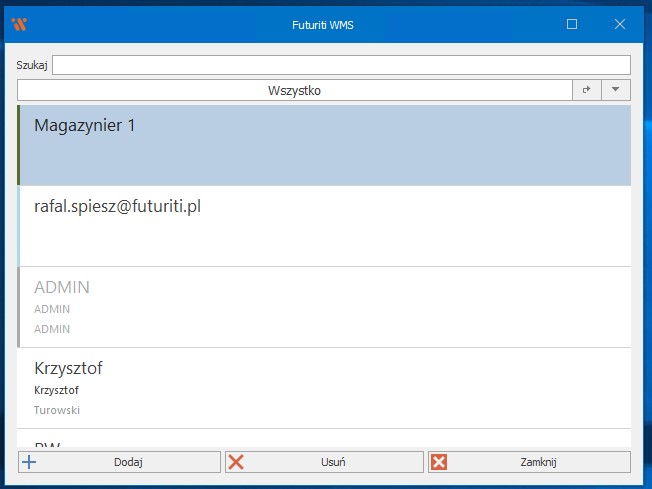Click the light blue bar beside rafal.spiesz@futuriti.pl
This screenshot has width=652, height=489.
pyautogui.click(x=19, y=226)
